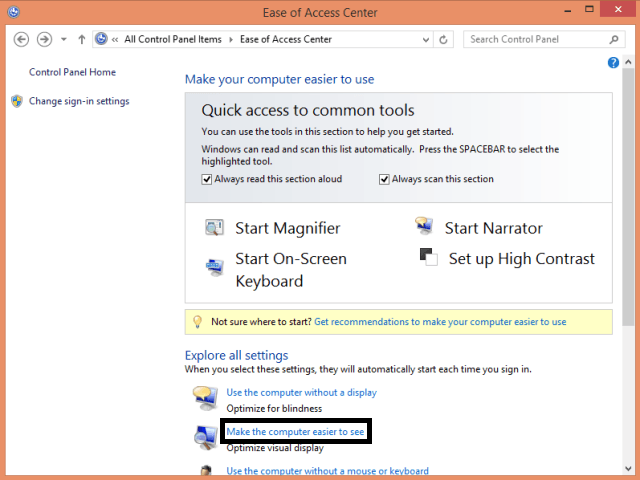Click the Search Control Panel field
Screen dimensions: 640x480
pyautogui.click(x=544, y=39)
